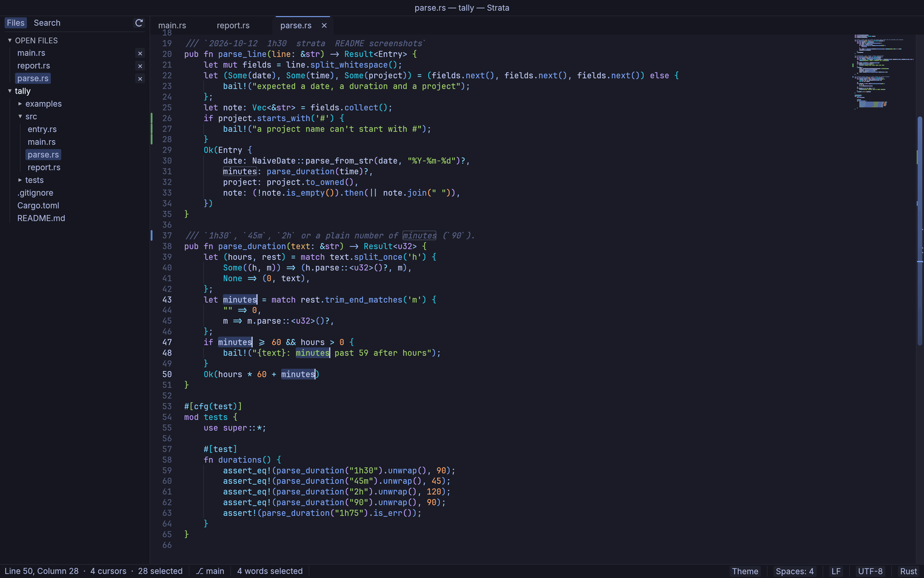
Task: Click line number 37 in the gutter
Action: click(167, 235)
